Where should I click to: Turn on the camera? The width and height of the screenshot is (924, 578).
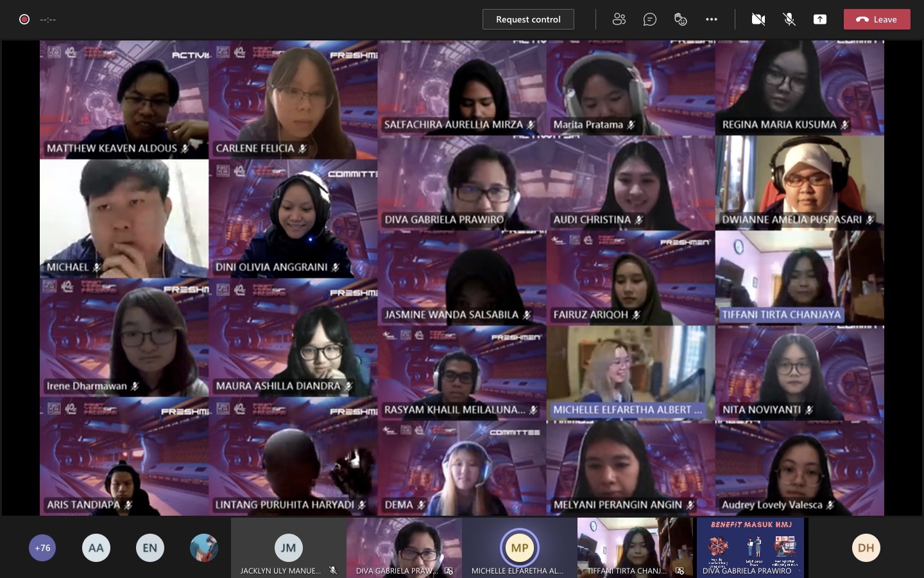click(758, 19)
